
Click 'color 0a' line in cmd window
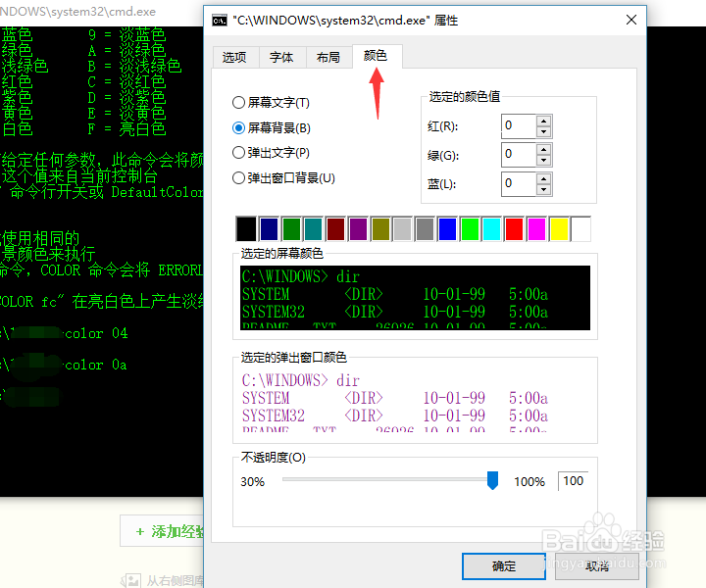(x=96, y=365)
